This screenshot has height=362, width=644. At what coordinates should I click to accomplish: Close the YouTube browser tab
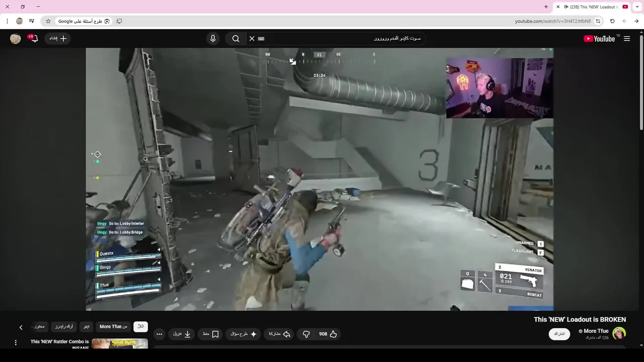click(x=558, y=7)
